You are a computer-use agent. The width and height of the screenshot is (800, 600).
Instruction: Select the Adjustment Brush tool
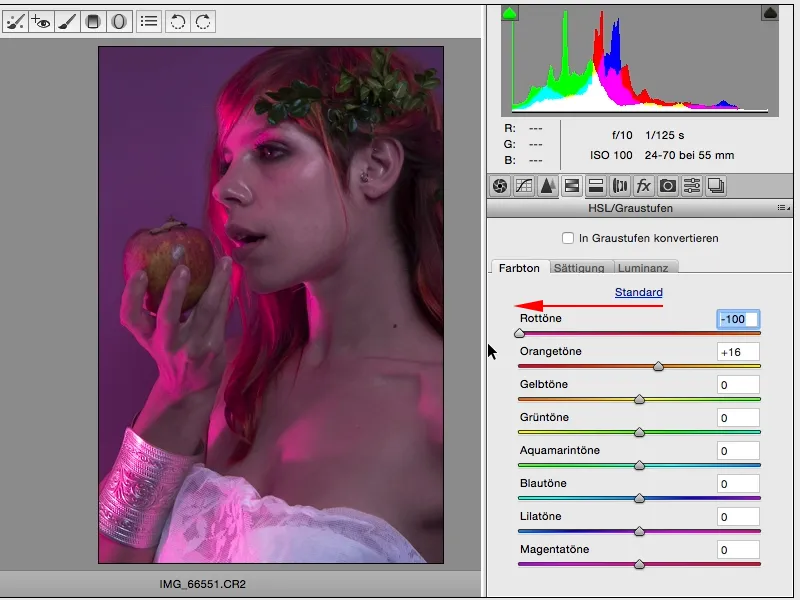coord(67,21)
